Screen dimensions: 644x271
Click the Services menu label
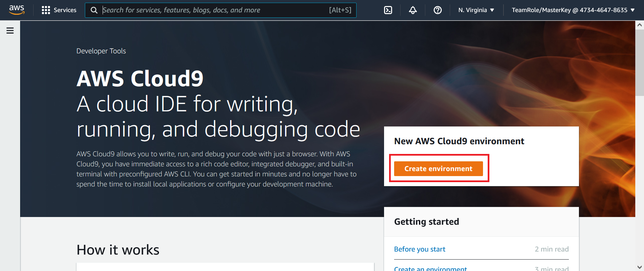(x=65, y=10)
